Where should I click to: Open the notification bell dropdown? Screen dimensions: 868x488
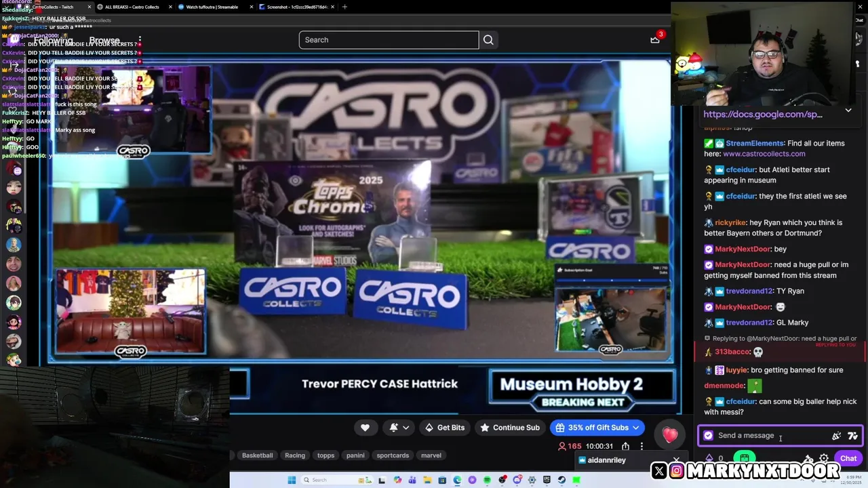point(399,428)
